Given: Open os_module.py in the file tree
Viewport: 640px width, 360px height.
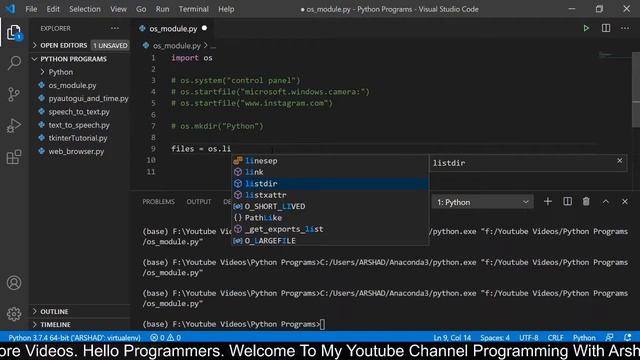Looking at the screenshot, I should (x=72, y=85).
